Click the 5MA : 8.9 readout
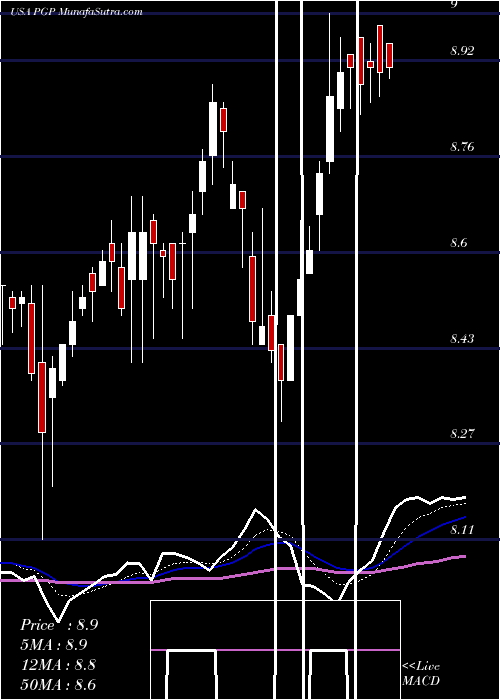 (x=54, y=645)
